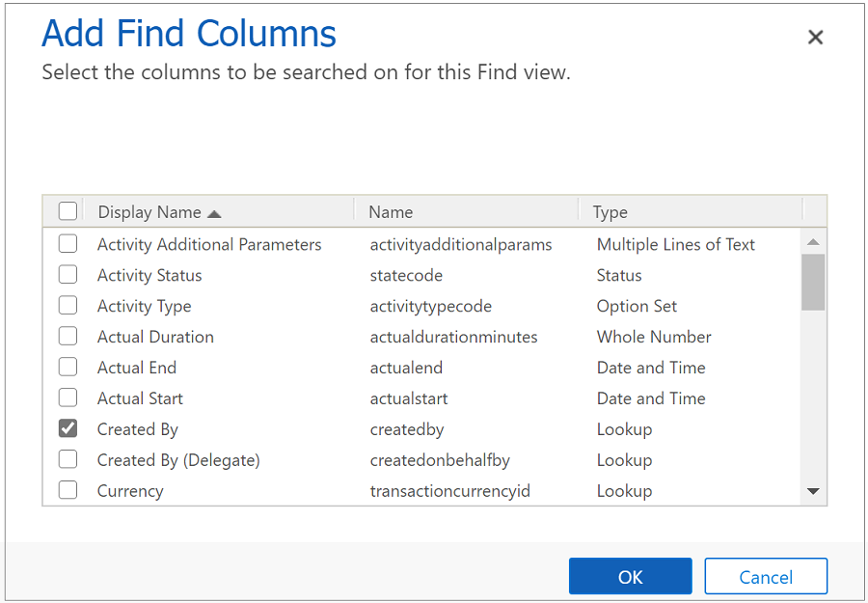
Task: Sort by the Display Name header
Action: (149, 212)
